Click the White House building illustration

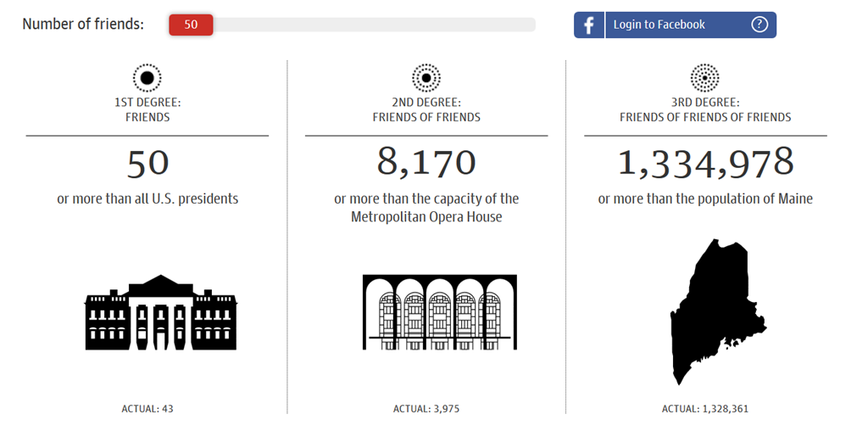click(x=161, y=312)
